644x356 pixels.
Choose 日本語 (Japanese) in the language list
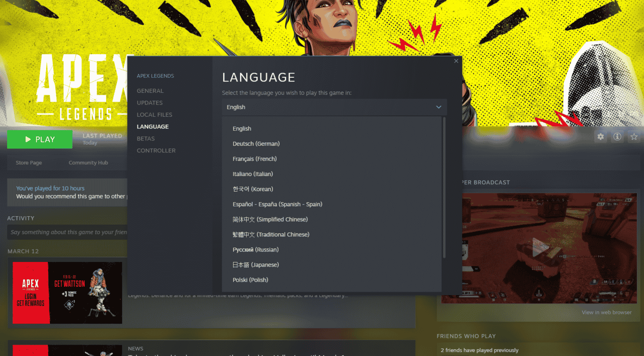point(256,264)
